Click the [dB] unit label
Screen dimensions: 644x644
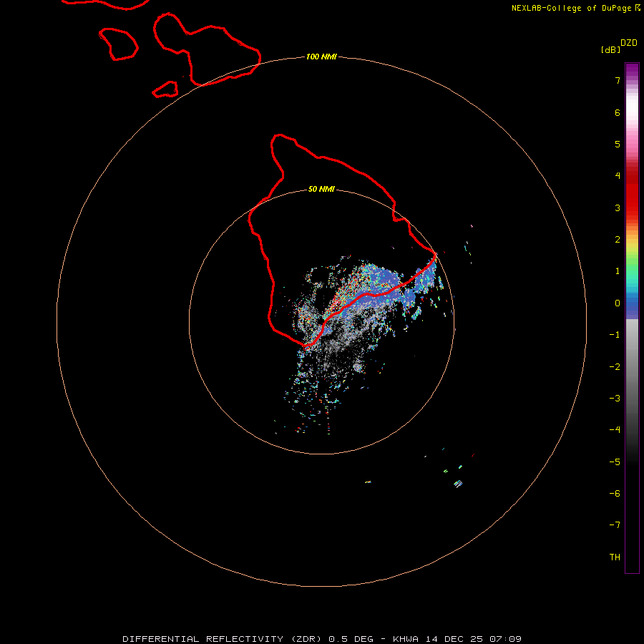611,49
